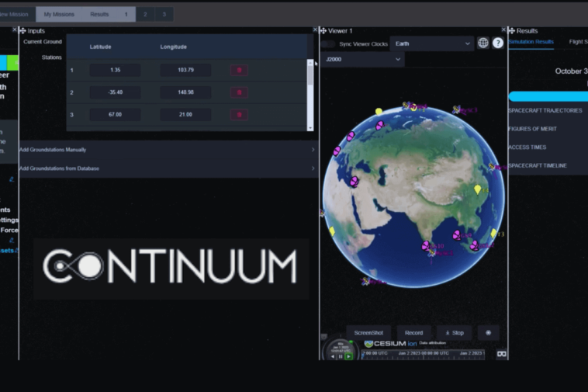
Task: Click the VR goggles icon in viewer
Action: tap(501, 353)
